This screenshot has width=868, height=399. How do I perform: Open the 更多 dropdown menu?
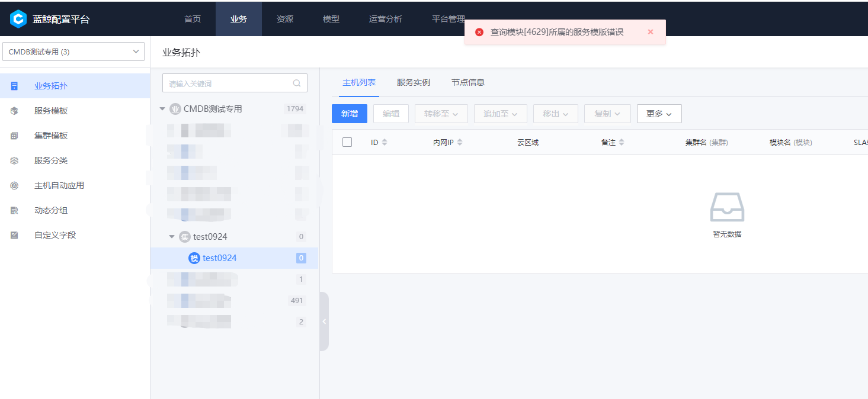659,114
